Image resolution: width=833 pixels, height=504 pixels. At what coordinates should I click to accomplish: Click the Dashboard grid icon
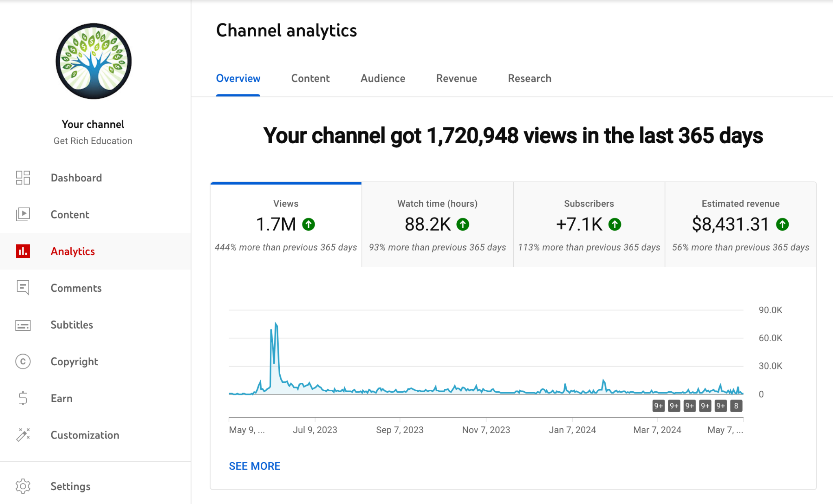coord(23,178)
